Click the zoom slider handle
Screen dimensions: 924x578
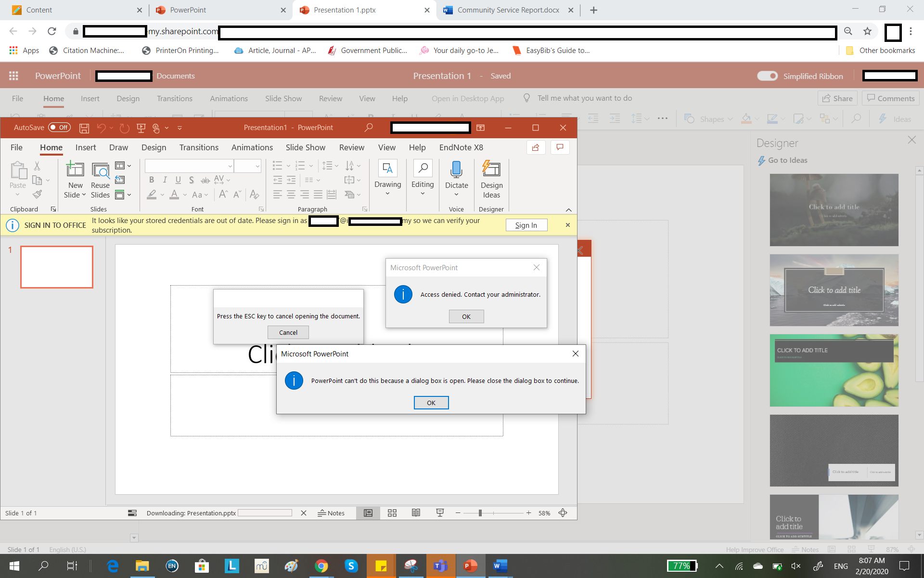coord(480,513)
